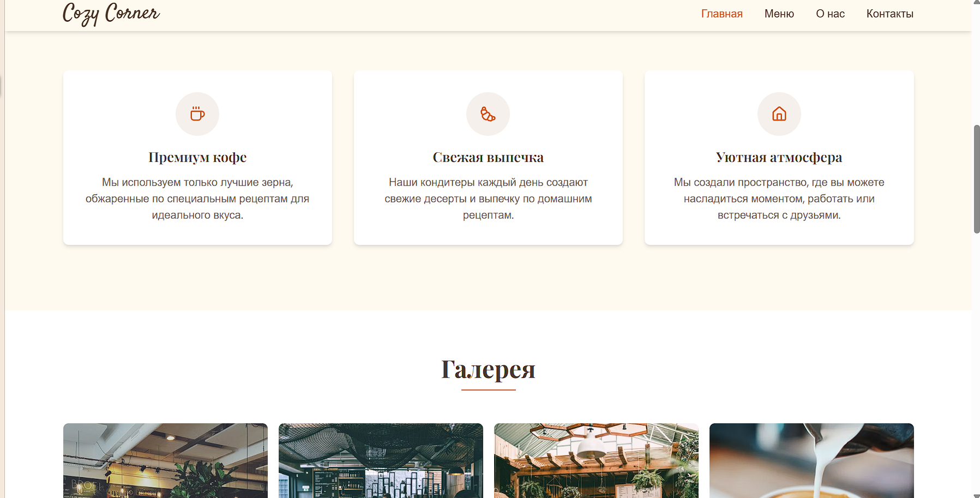Open the wooden pergola gallery photo
The height and width of the screenshot is (498, 980).
point(596,460)
